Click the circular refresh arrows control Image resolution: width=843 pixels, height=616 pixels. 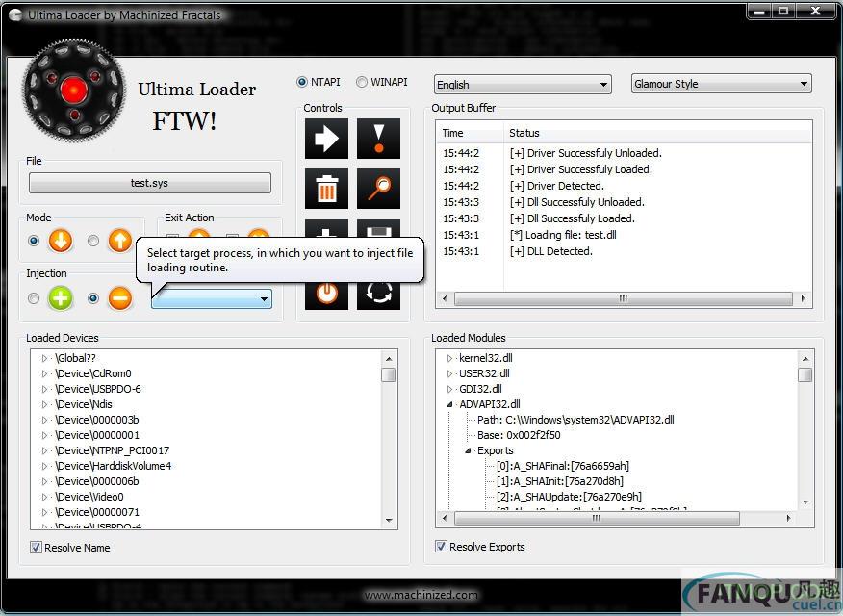click(x=378, y=294)
